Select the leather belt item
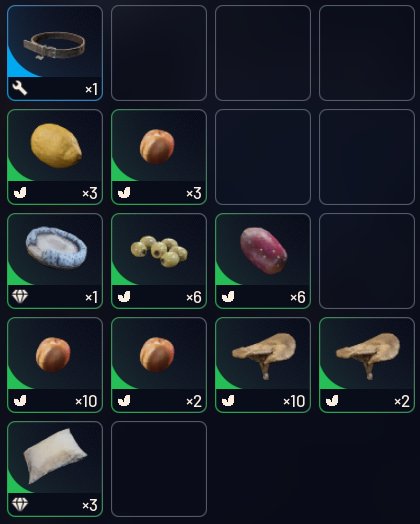Image resolution: width=420 pixels, height=524 pixels. 55,53
